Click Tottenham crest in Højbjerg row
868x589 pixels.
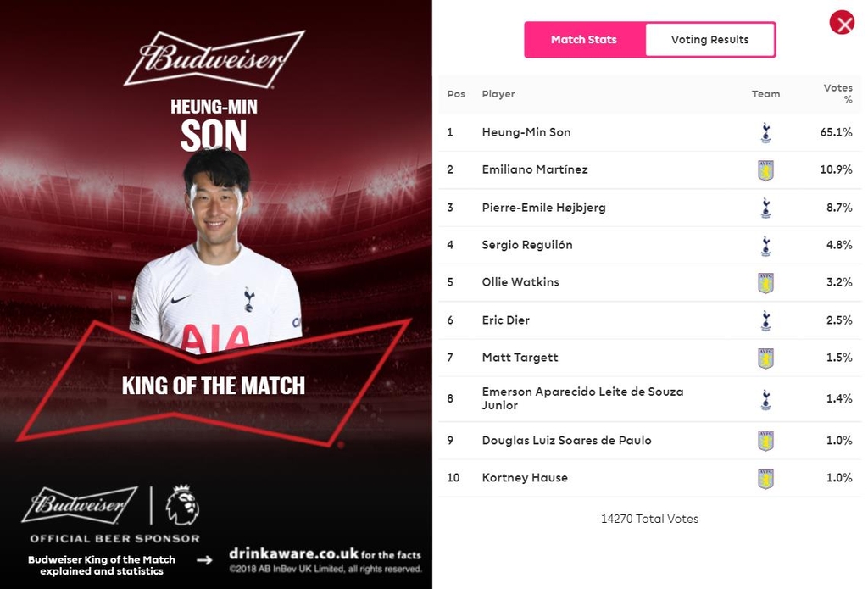tap(765, 208)
